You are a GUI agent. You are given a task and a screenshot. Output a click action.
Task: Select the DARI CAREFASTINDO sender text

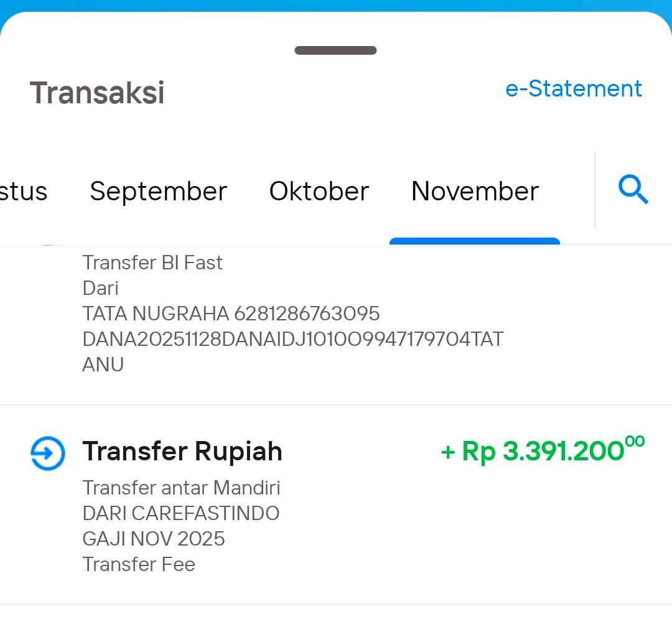tap(180, 513)
